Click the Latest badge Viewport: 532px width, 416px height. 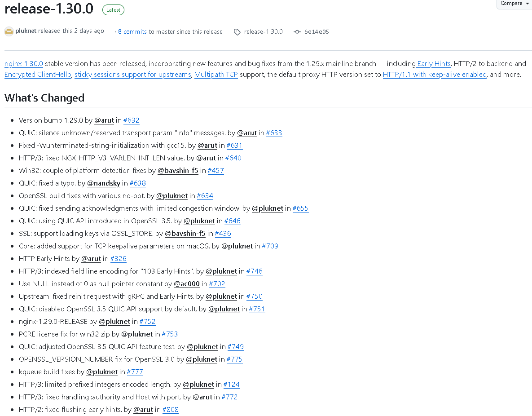point(113,9)
